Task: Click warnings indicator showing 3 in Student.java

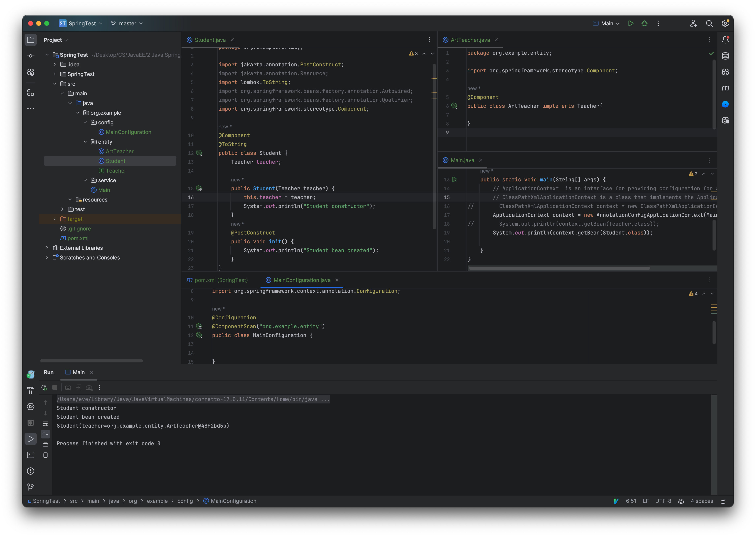Action: coord(413,53)
